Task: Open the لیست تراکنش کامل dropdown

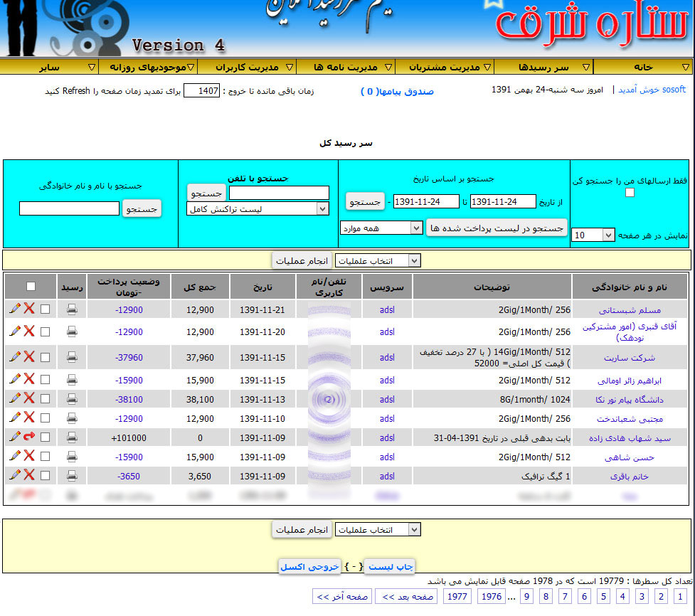Action: [258, 208]
